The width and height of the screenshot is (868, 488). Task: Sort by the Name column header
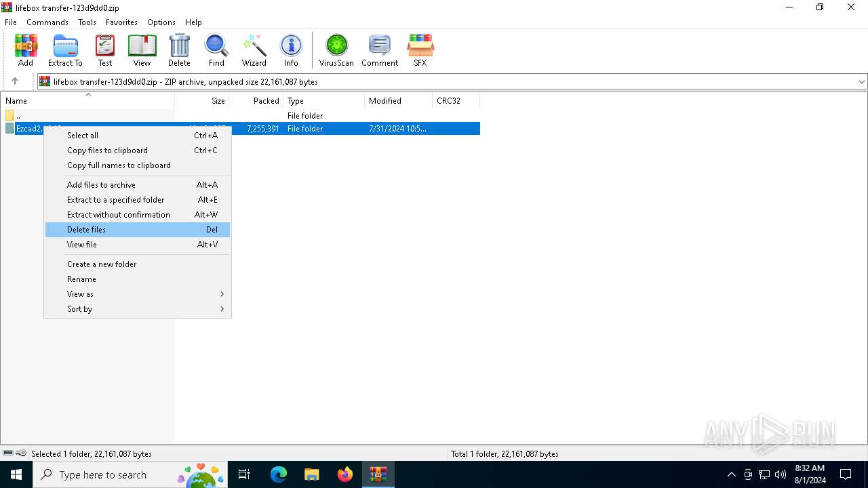[87, 101]
